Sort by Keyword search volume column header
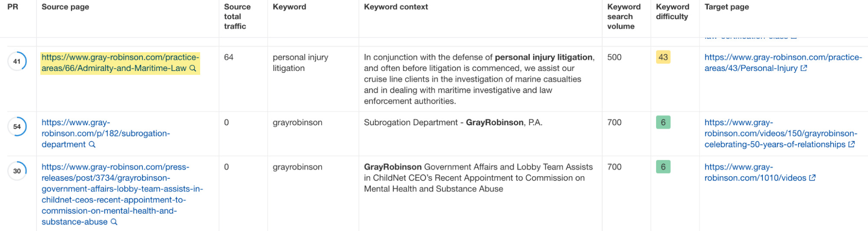The height and width of the screenshot is (231, 868). coord(624,17)
